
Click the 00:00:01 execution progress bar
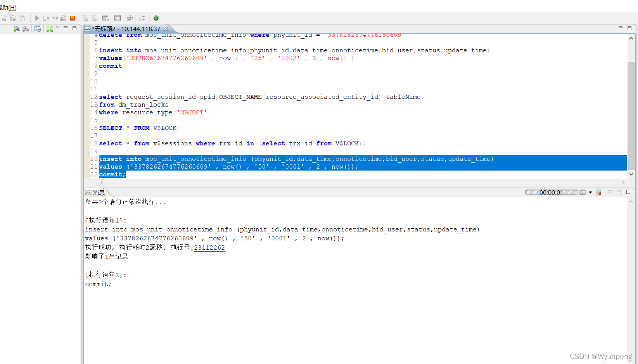click(551, 192)
